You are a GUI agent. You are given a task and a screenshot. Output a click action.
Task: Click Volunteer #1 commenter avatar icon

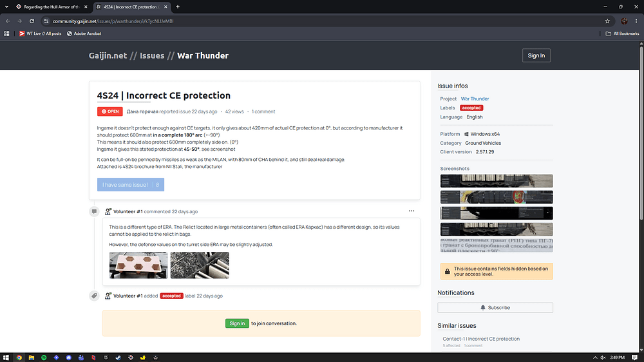click(108, 212)
